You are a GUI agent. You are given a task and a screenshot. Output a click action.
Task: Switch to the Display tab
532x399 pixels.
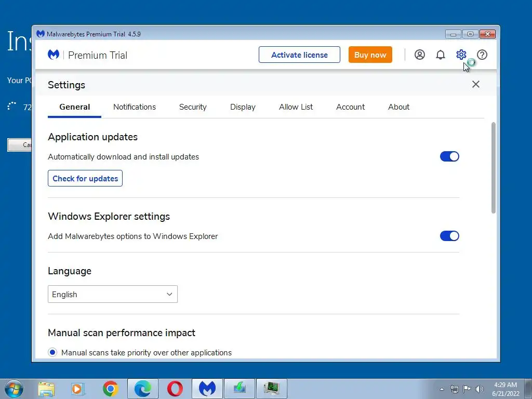click(x=243, y=107)
